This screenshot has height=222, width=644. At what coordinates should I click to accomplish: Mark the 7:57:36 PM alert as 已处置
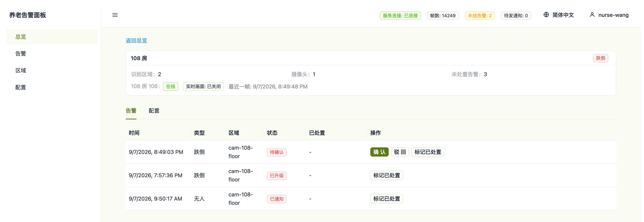point(387,175)
